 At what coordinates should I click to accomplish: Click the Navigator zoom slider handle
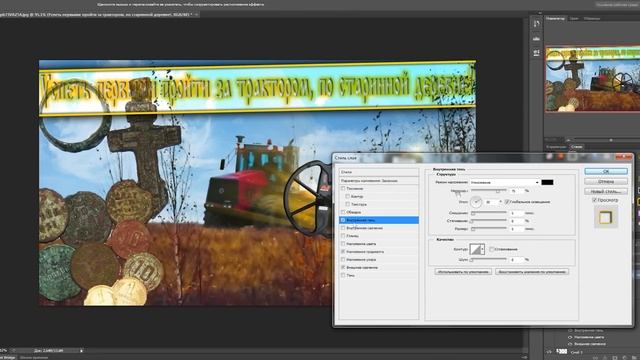tap(611, 140)
